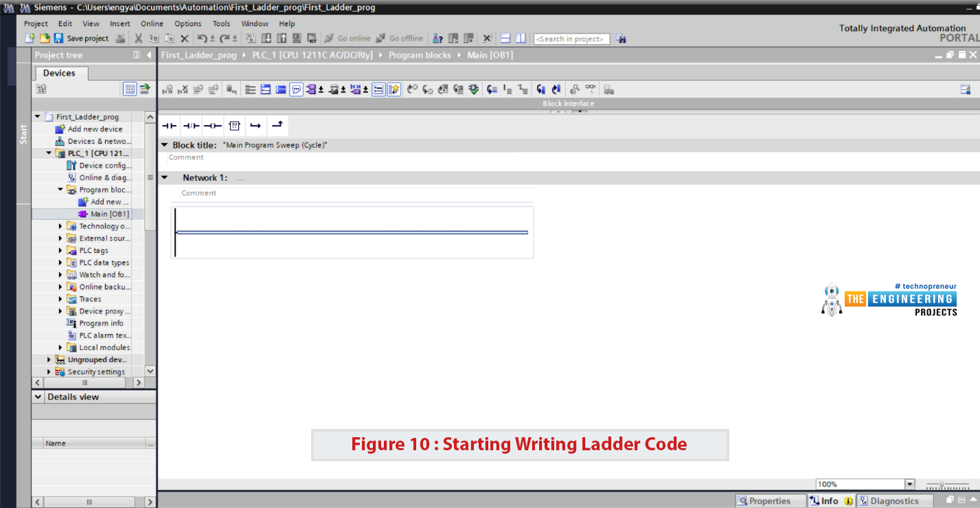The height and width of the screenshot is (508, 980).
Task: Open the Info tab
Action: coord(830,500)
